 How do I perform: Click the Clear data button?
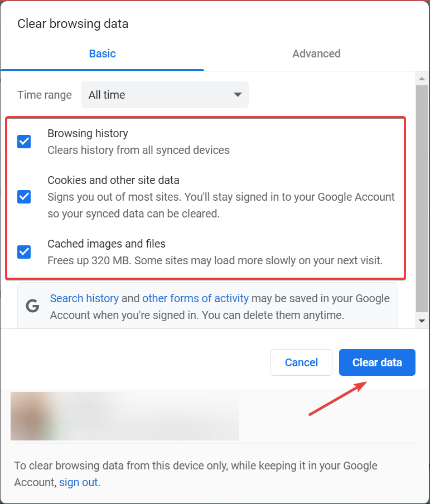[x=377, y=362]
